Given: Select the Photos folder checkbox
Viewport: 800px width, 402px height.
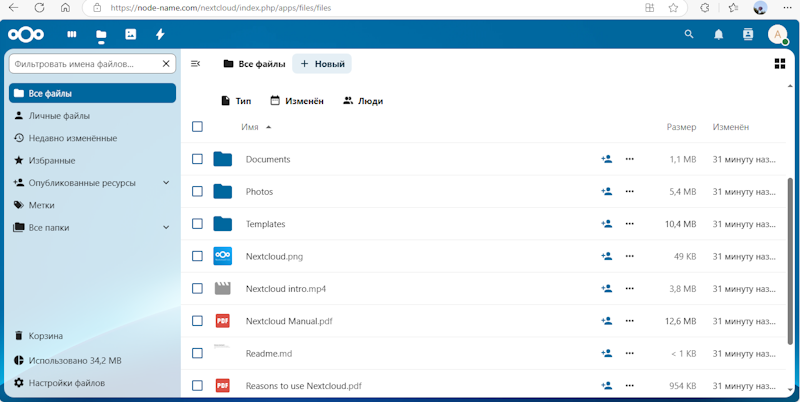Looking at the screenshot, I should pos(197,191).
